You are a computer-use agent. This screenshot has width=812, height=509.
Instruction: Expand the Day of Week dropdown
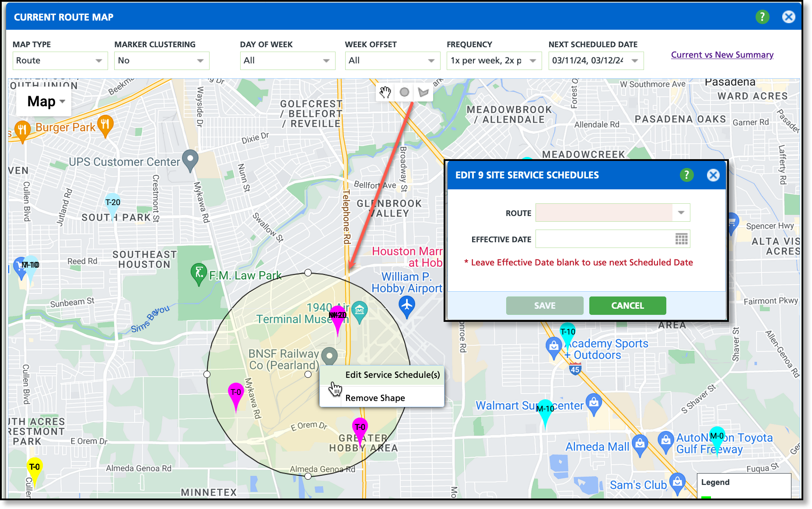tap(288, 61)
